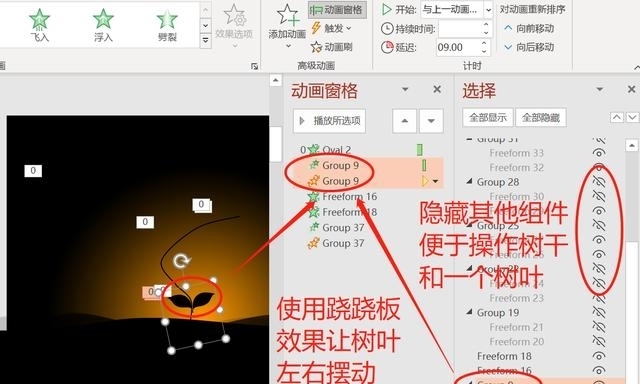This screenshot has width=640, height=384.
Task: Collapse the ribbon with the caret
Action: point(636,67)
